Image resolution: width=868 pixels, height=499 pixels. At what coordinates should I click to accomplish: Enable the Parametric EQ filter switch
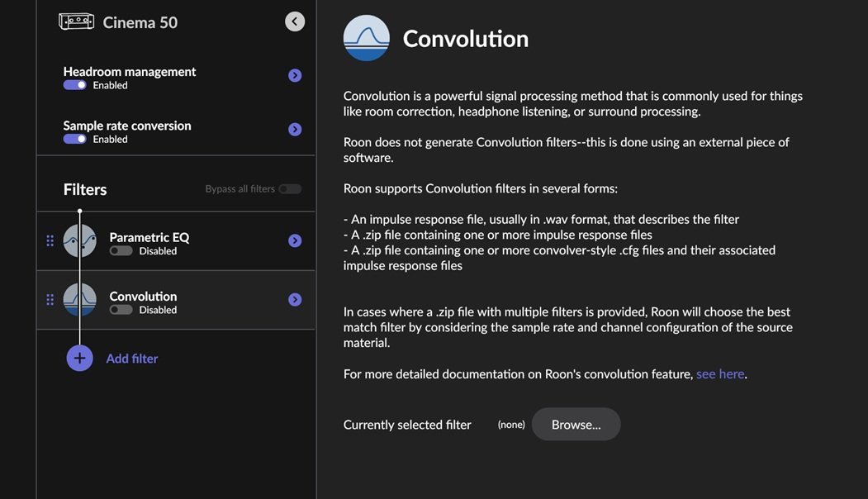[121, 251]
